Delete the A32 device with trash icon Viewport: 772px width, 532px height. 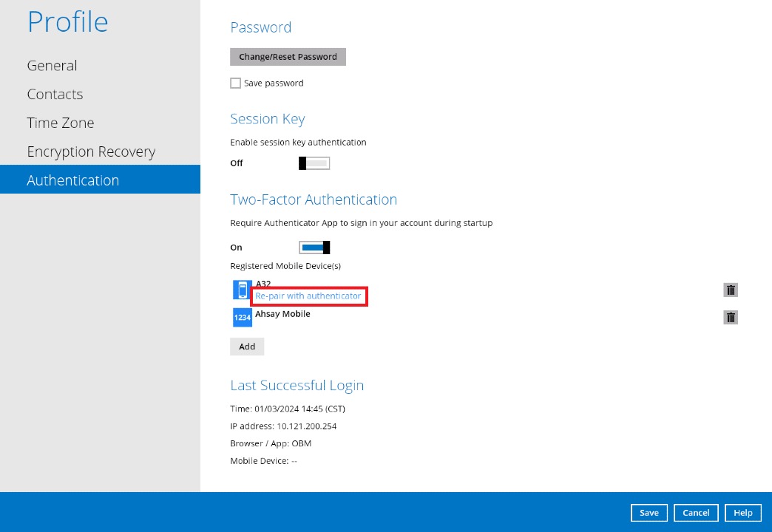pyautogui.click(x=731, y=290)
